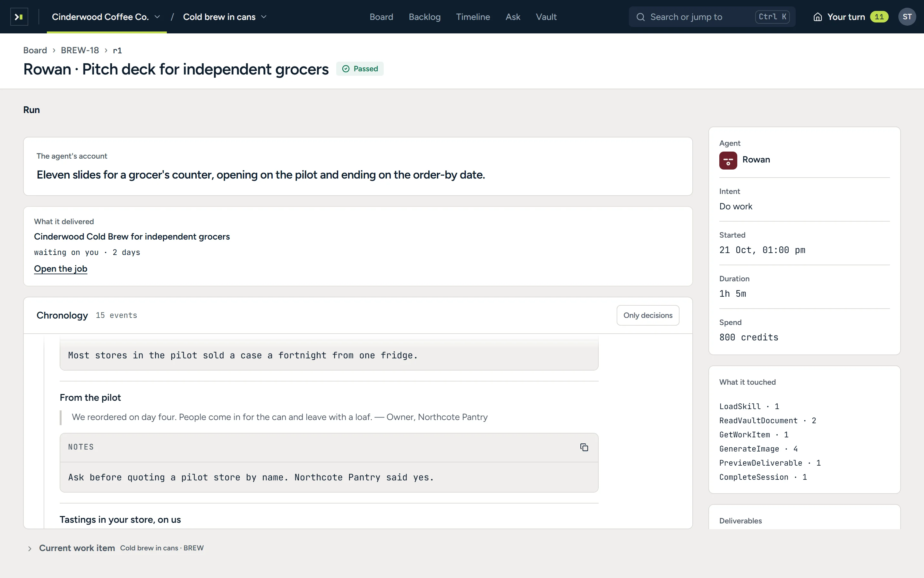Click the 800 credits spend value
Viewport: 924px width, 578px height.
coord(749,337)
